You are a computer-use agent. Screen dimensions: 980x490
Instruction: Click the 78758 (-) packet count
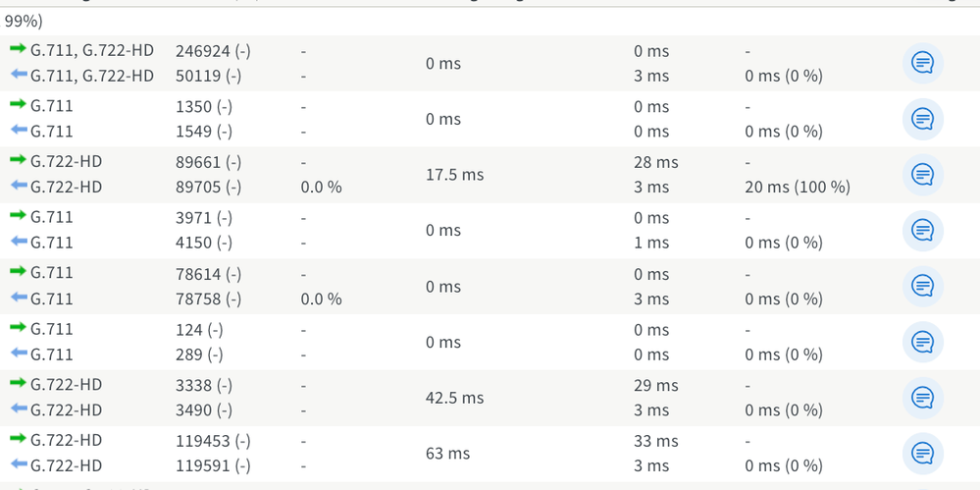[208, 299]
